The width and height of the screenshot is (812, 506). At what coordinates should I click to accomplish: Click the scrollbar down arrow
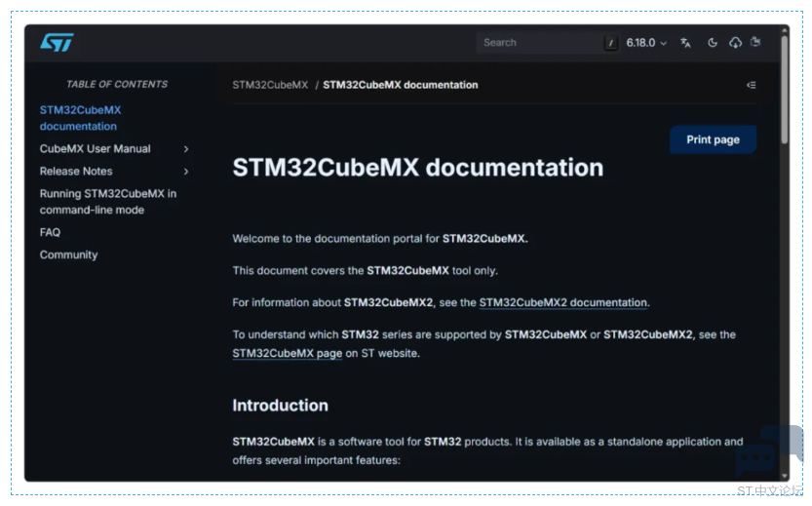click(x=785, y=476)
